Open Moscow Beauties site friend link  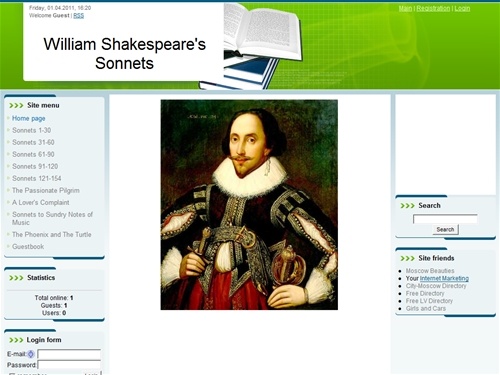pyautogui.click(x=430, y=271)
